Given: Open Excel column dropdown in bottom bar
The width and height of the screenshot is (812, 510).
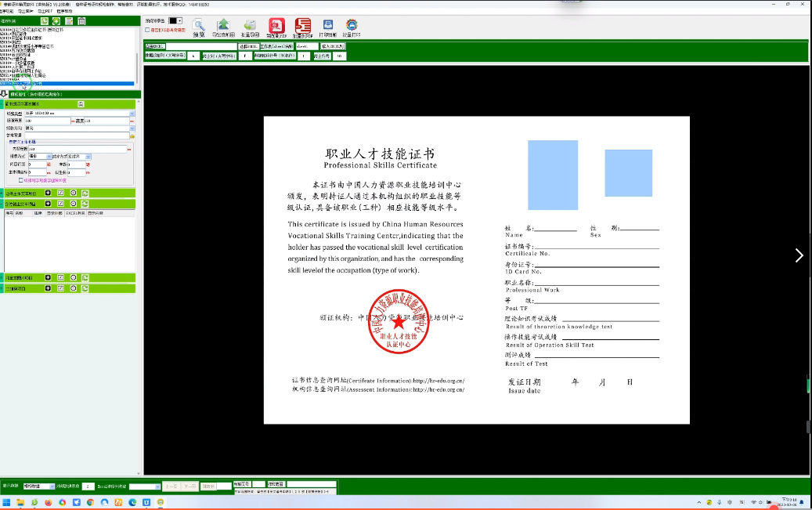Looking at the screenshot, I should coord(157,486).
